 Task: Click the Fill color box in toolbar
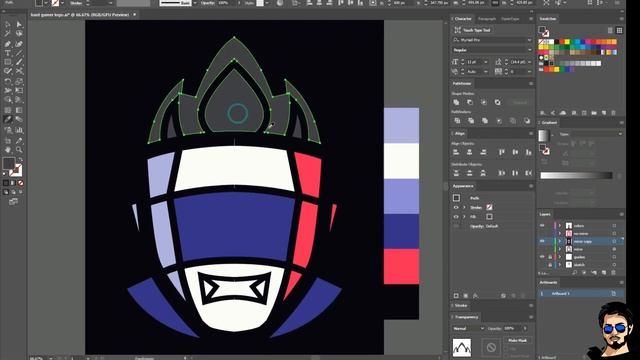[x=8, y=163]
